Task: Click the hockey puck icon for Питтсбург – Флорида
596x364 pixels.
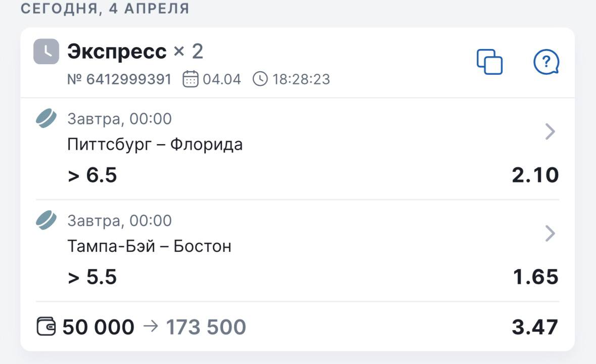Action: pyautogui.click(x=47, y=119)
